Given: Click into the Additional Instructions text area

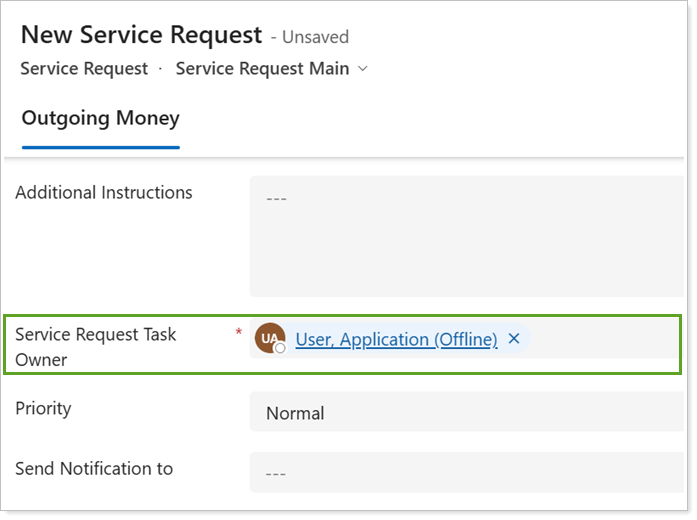Looking at the screenshot, I should [x=465, y=236].
